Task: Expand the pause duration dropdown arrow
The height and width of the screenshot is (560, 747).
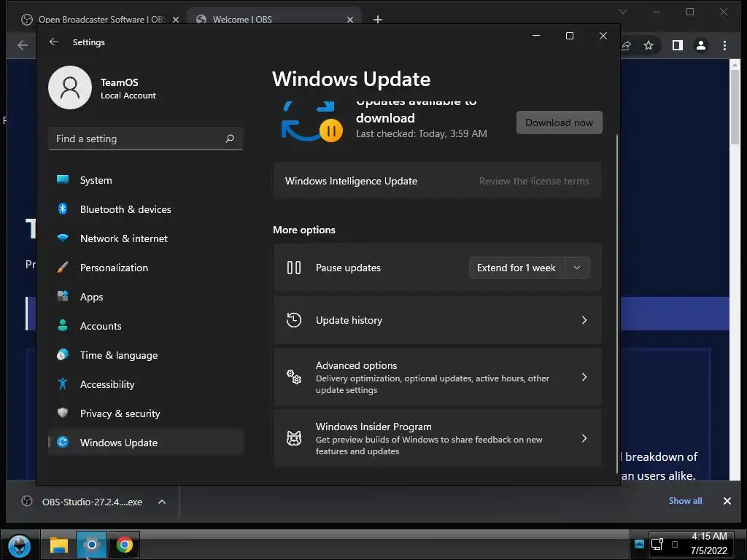Action: pyautogui.click(x=577, y=268)
